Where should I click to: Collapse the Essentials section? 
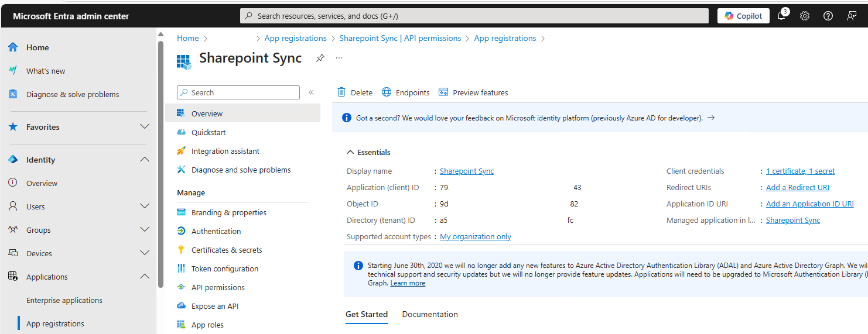point(351,152)
